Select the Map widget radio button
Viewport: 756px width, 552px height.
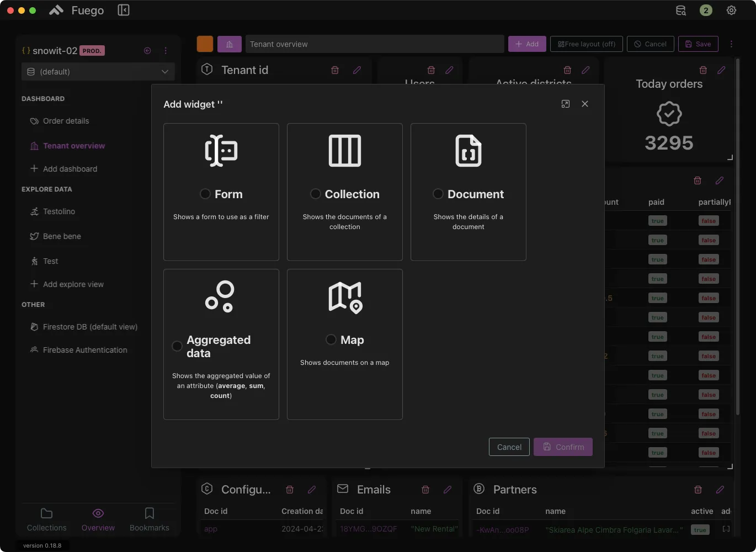coord(331,339)
